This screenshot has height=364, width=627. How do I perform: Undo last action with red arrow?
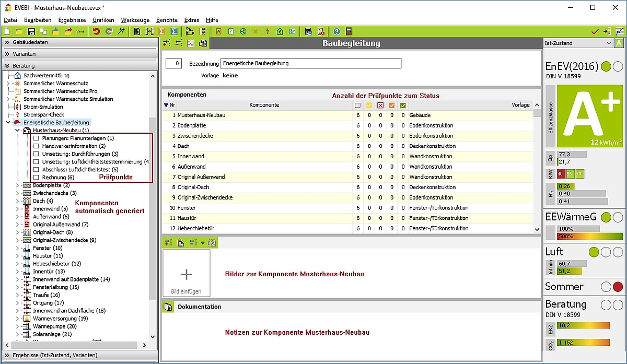pos(96,31)
